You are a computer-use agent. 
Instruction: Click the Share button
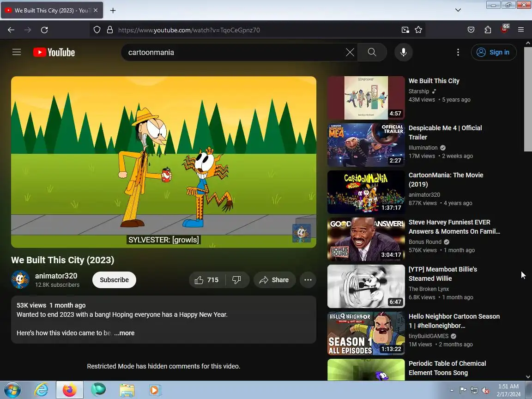(274, 280)
